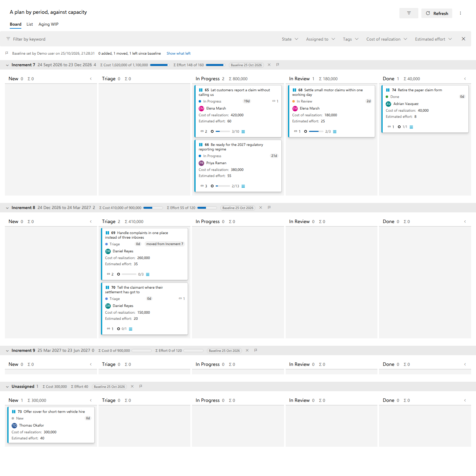Image resolution: width=476 pixels, height=476 pixels.
Task: Click the flag icon in Unassigned header
Action: [141, 386]
